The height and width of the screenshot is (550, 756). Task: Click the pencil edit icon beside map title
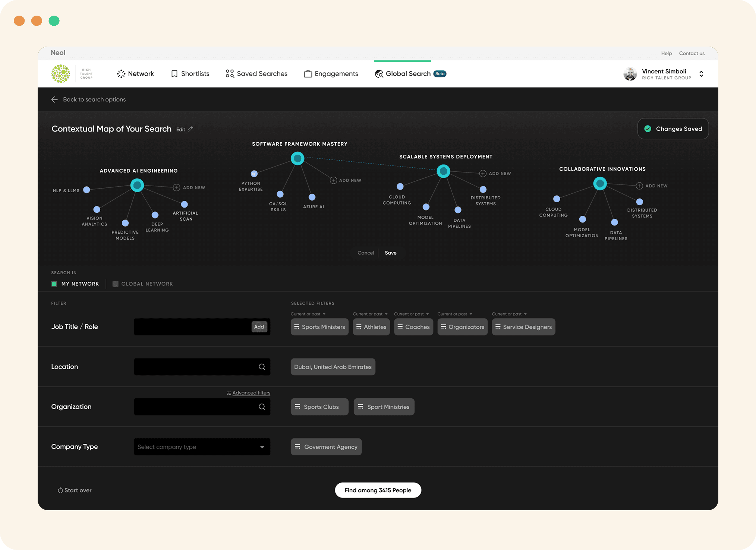pos(190,129)
